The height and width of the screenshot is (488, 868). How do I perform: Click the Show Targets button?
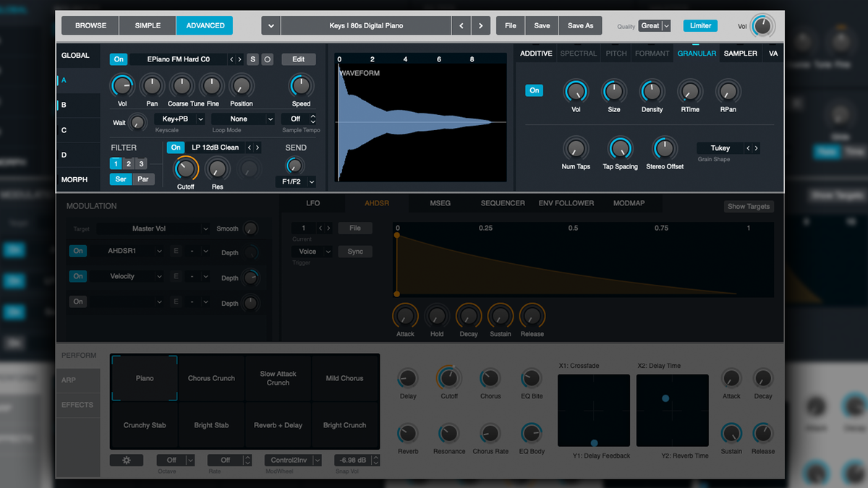pos(748,206)
